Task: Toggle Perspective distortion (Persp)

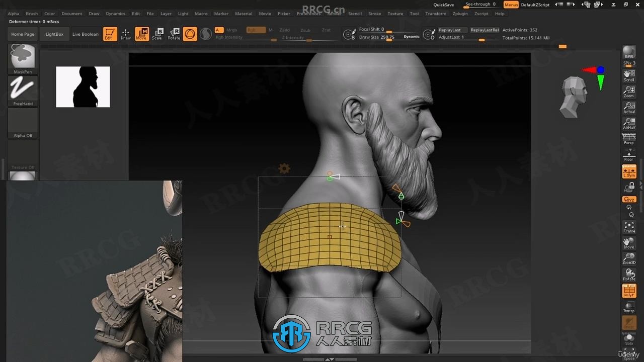Action: [629, 139]
